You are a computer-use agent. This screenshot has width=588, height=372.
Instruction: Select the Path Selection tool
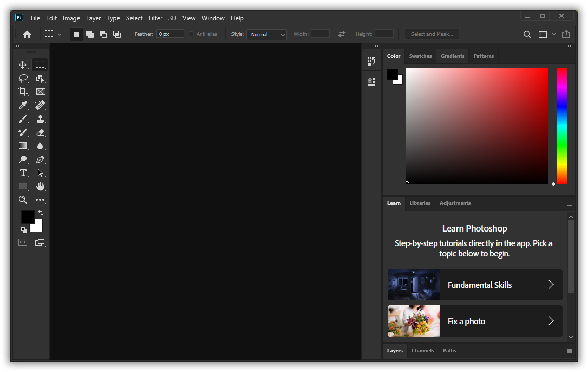[40, 173]
